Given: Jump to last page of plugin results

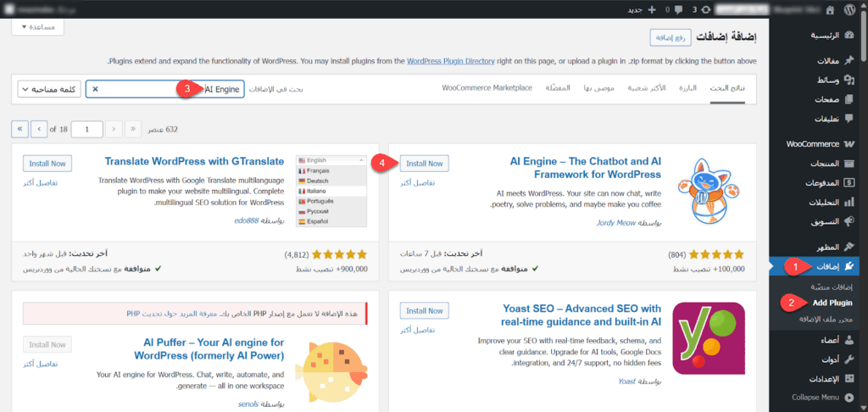Looking at the screenshot, I should (x=19, y=129).
